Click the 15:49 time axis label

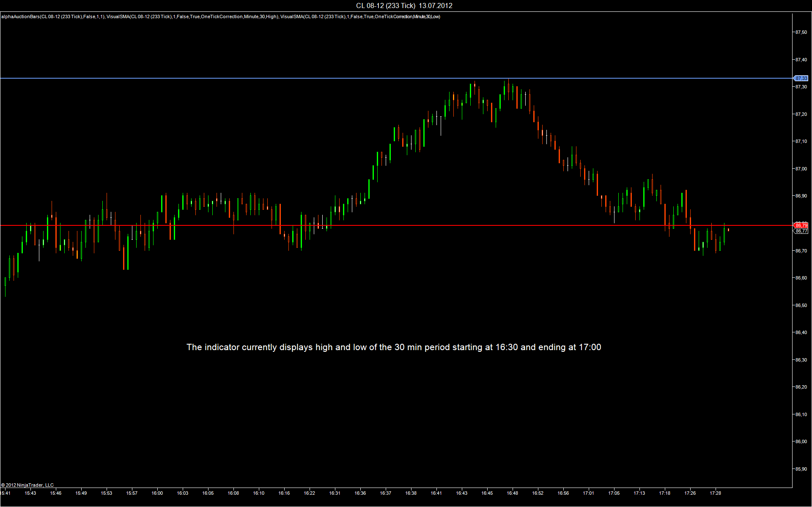(81, 493)
